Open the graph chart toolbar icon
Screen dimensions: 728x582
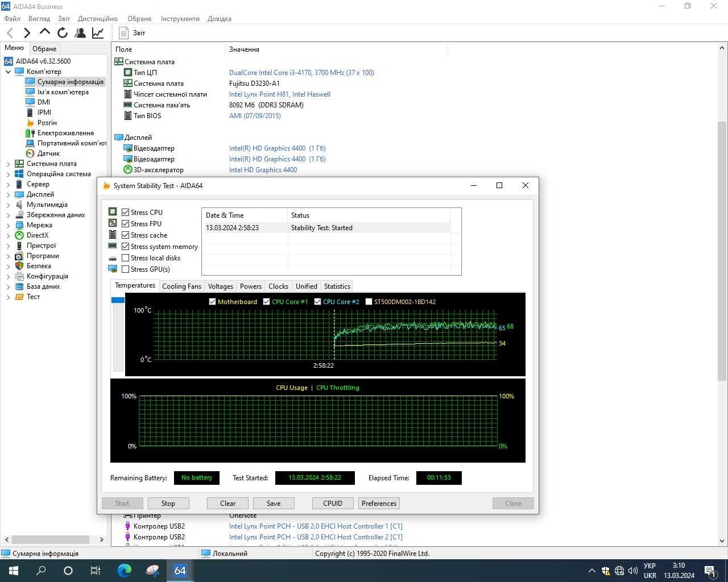pyautogui.click(x=98, y=33)
